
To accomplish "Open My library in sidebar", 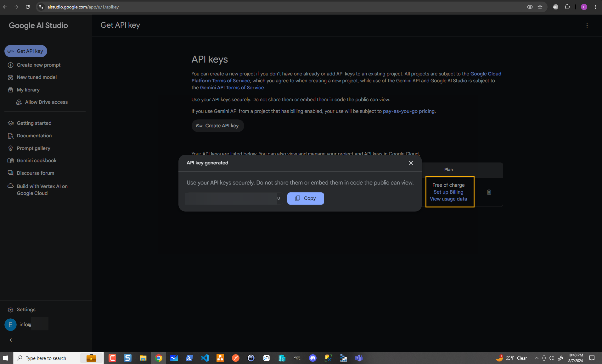I will pyautogui.click(x=28, y=90).
